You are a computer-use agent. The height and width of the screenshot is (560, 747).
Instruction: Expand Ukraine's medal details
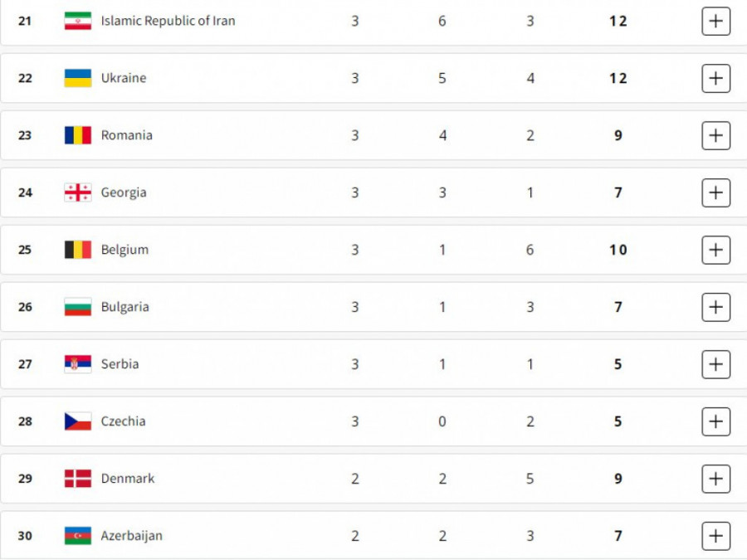(x=715, y=78)
